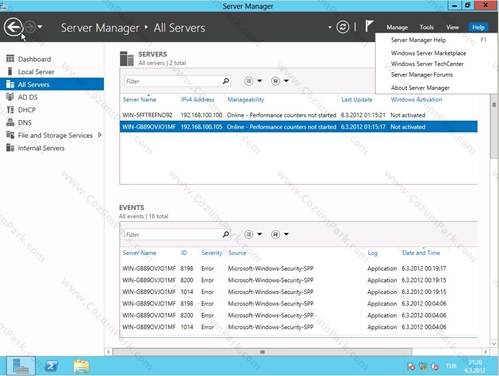Open Servers saved queries dropdown

[280, 81]
